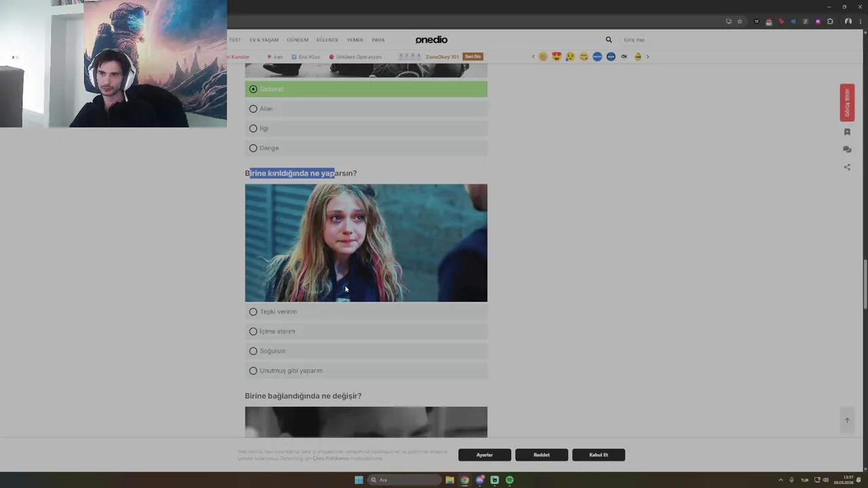The height and width of the screenshot is (488, 868).
Task: Open Chrome from the taskbar
Action: point(465,480)
